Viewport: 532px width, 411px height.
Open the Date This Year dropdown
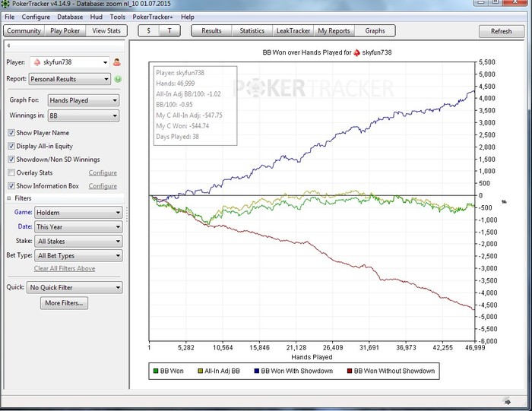[78, 227]
